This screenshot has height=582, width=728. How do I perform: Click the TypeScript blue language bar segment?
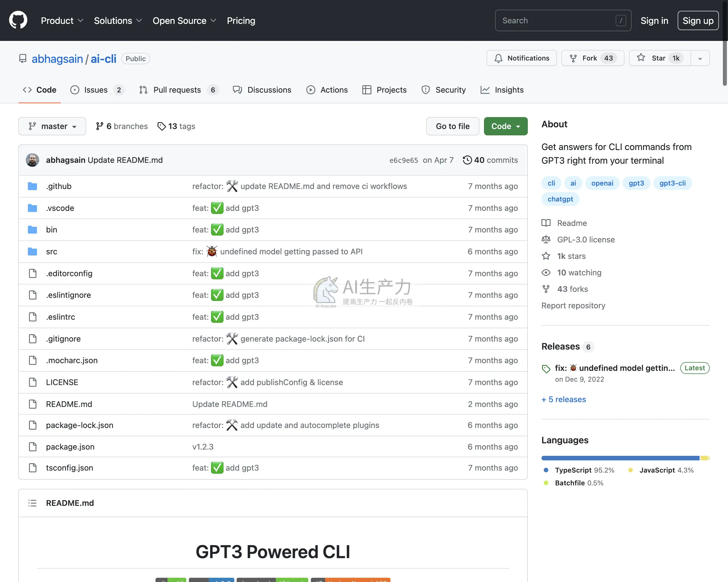point(620,458)
